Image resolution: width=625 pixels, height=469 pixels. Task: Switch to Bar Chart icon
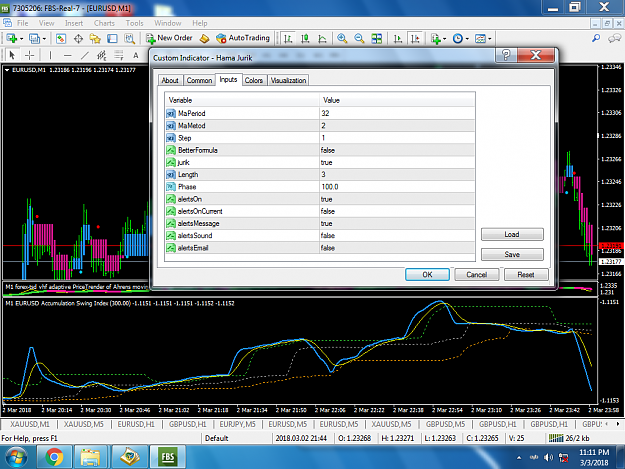(287, 38)
